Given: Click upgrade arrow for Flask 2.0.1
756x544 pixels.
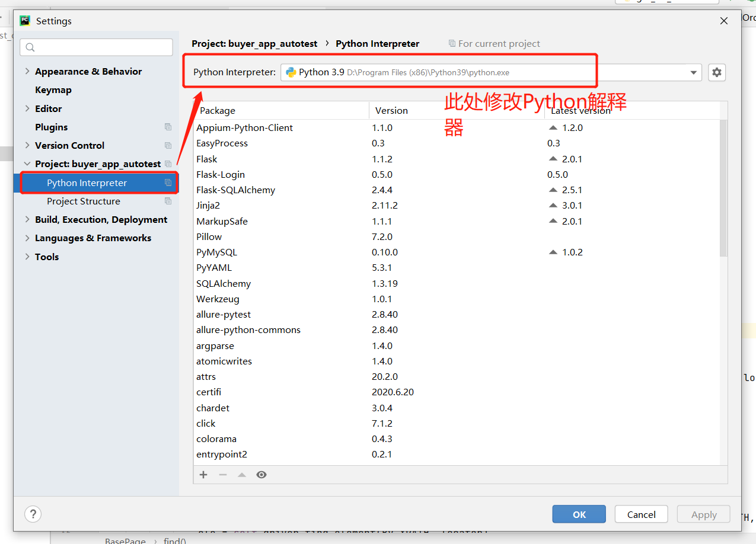Looking at the screenshot, I should pyautogui.click(x=553, y=159).
